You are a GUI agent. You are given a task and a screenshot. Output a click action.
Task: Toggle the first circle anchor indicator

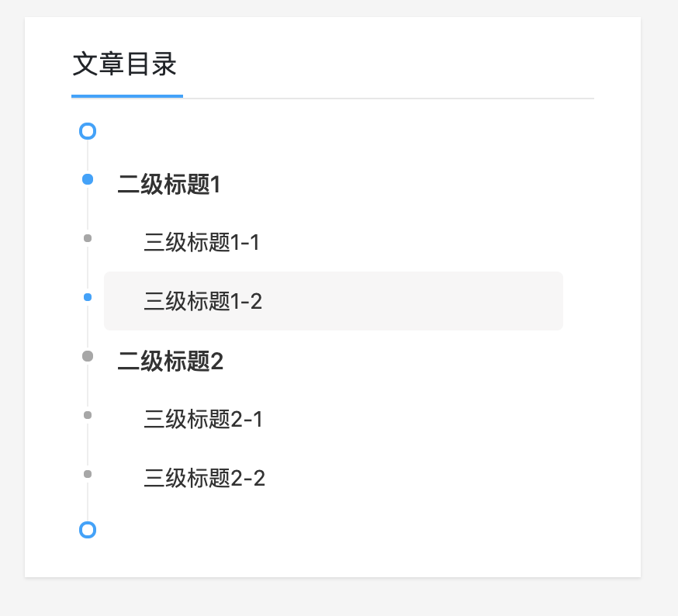click(87, 131)
